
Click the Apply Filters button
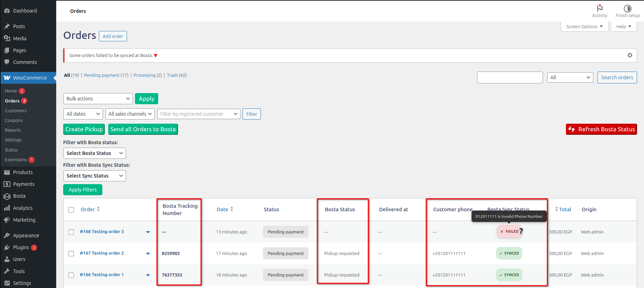(83, 190)
